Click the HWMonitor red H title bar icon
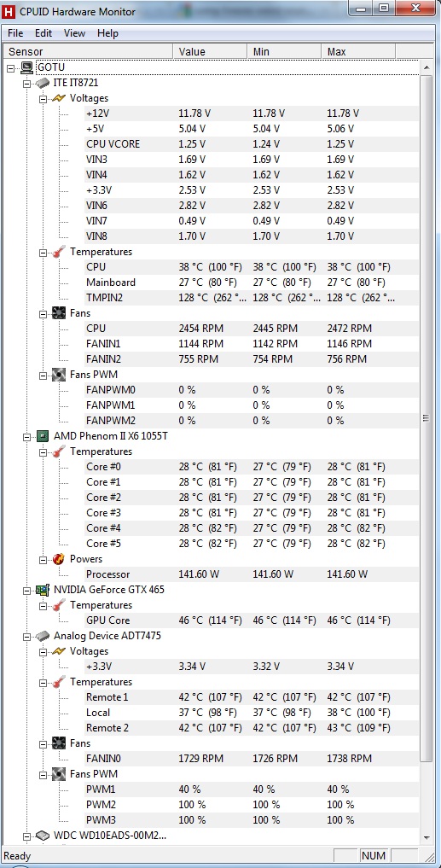 click(x=9, y=11)
